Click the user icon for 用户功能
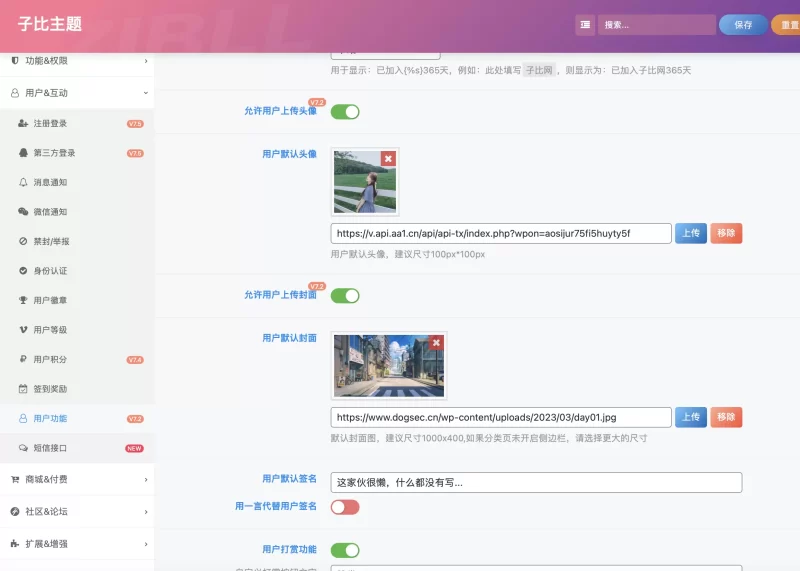This screenshot has width=800, height=571. tap(23, 418)
